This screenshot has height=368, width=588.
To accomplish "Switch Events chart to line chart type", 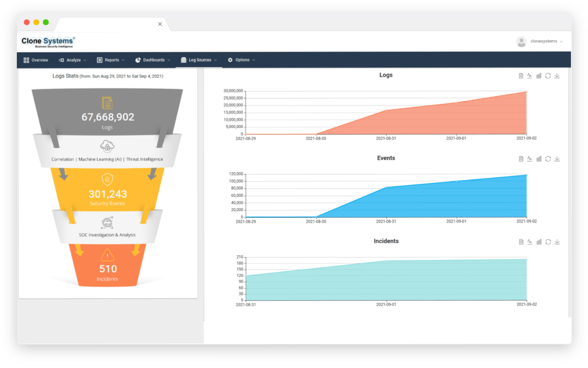I will (x=530, y=159).
